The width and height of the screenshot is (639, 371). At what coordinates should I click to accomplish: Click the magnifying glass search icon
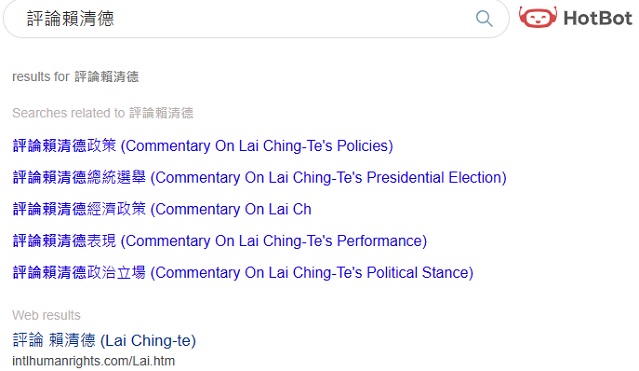pos(484,18)
